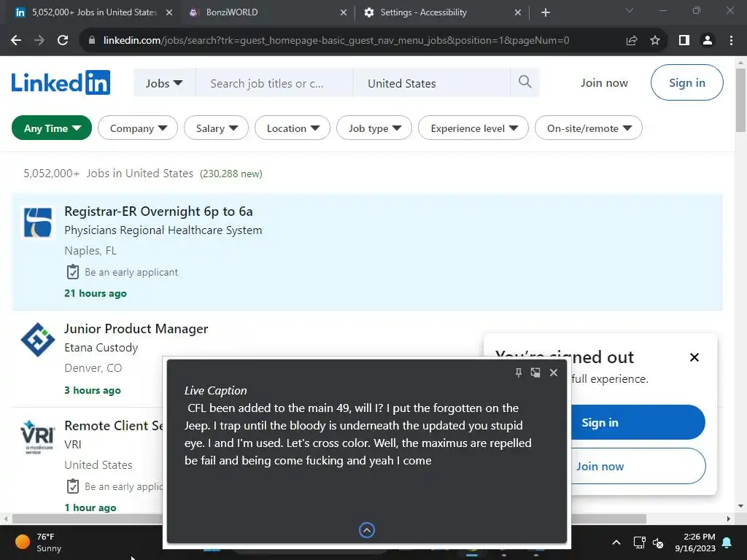747x560 pixels.
Task: Open the Junior Product Manager job
Action: 136,329
